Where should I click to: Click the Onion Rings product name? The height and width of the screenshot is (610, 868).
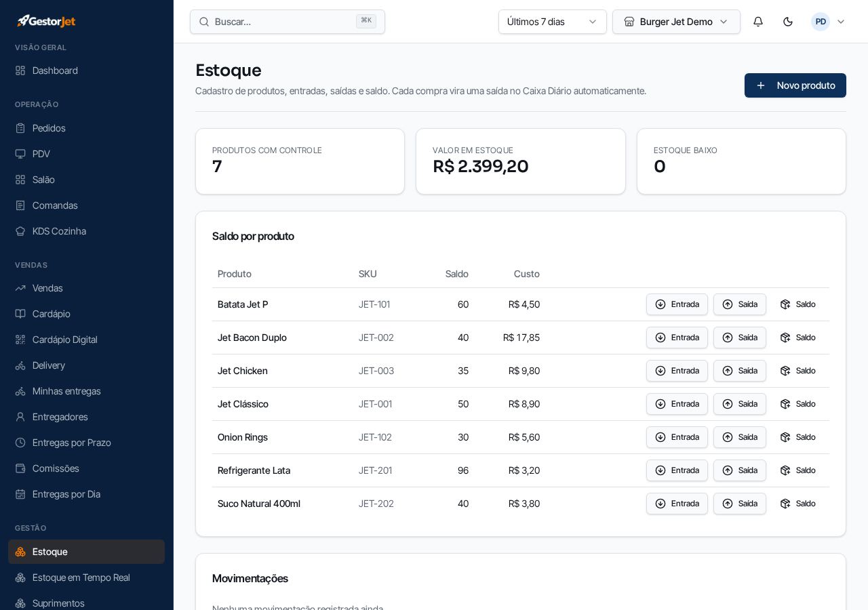point(243,437)
